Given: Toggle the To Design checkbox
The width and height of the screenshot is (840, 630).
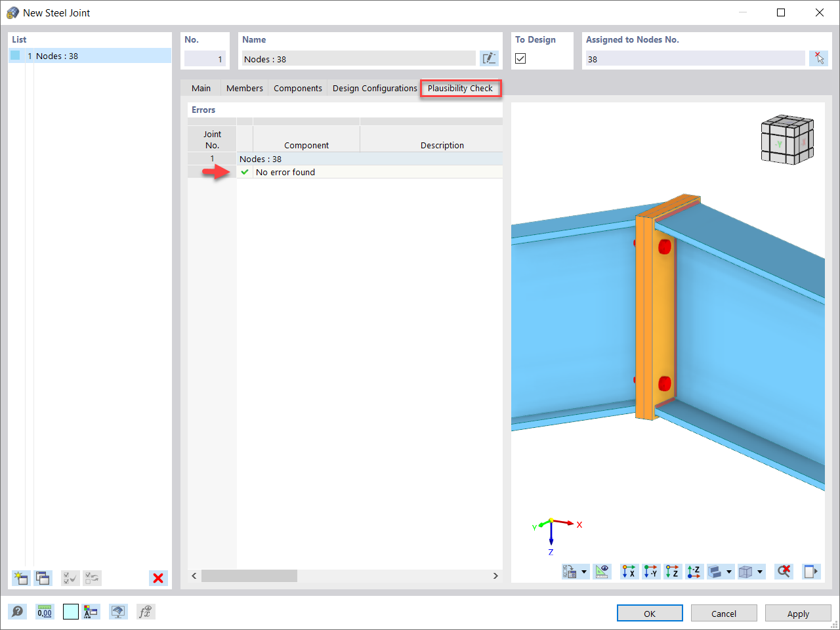Looking at the screenshot, I should [520, 58].
